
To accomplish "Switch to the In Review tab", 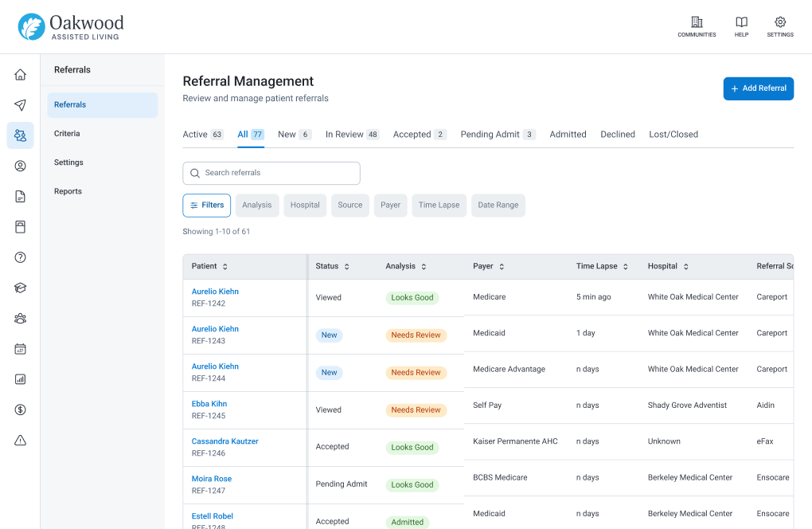I will pos(352,134).
